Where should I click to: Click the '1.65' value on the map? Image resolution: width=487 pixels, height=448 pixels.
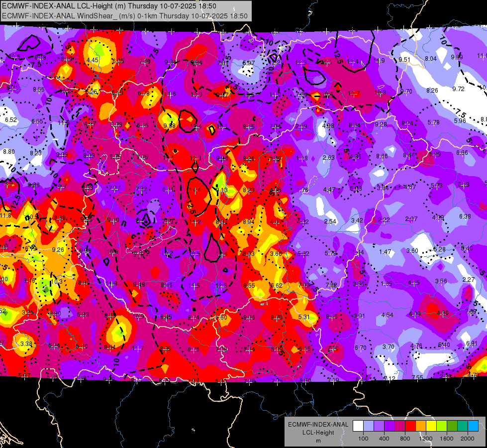tap(387, 284)
